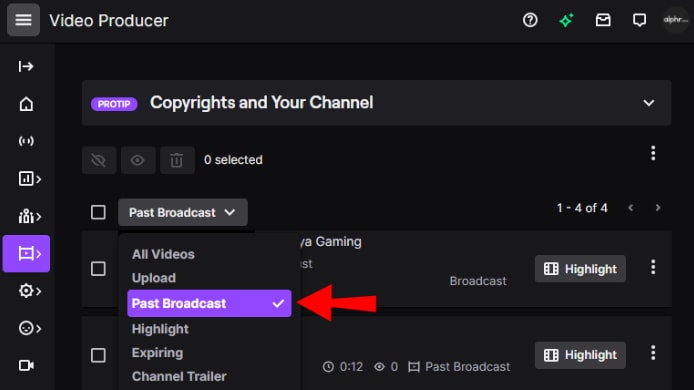
Task: Select All Videos in filter list
Action: coord(163,254)
